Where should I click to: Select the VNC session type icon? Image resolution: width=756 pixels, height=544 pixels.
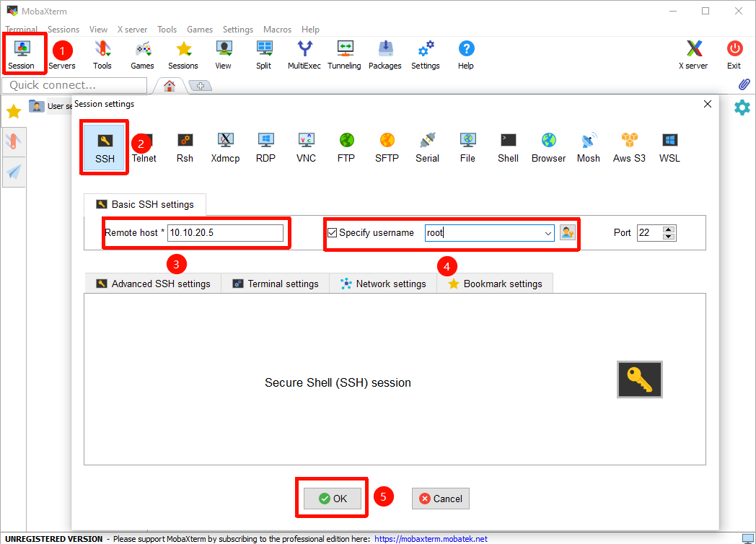coord(306,147)
